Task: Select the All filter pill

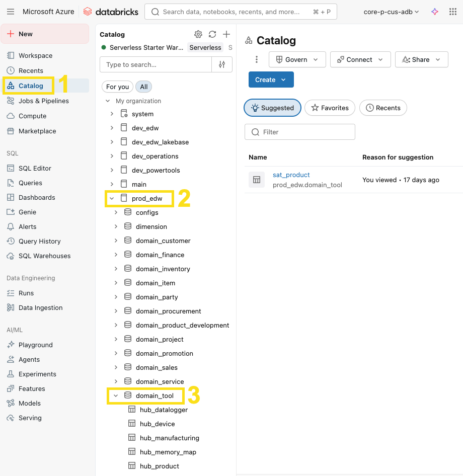Action: pos(143,87)
